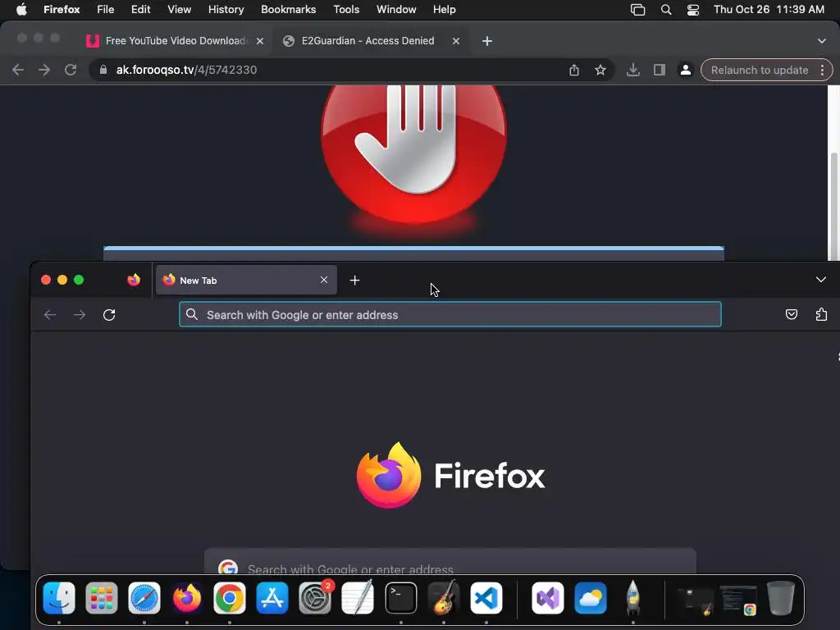Click the page search box with Google logo
This screenshot has width=840, height=630.
[x=450, y=568]
